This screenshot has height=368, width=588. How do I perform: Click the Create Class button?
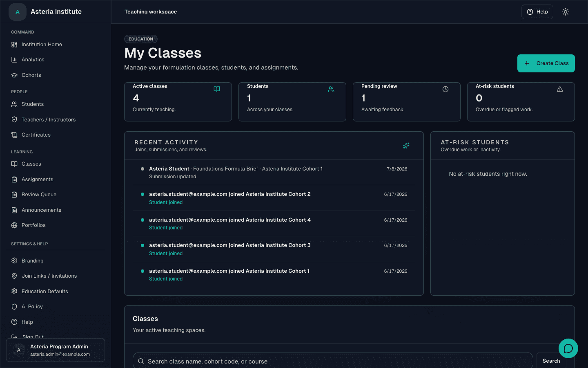click(x=546, y=63)
